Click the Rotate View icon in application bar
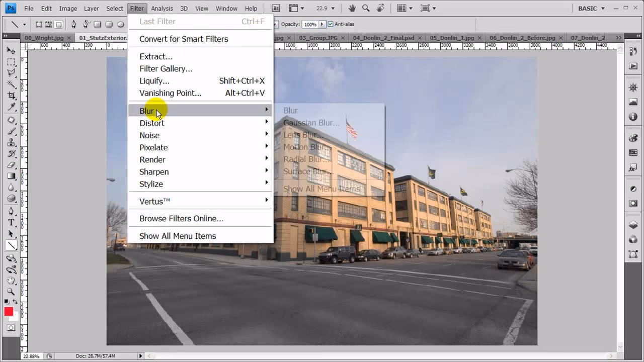 [380, 8]
